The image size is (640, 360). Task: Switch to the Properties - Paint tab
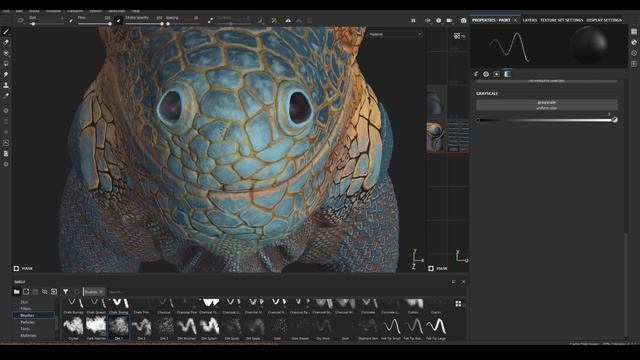[491, 20]
